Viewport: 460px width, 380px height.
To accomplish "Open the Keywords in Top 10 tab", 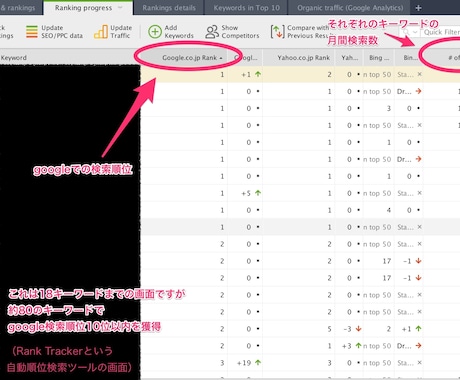I will [246, 8].
